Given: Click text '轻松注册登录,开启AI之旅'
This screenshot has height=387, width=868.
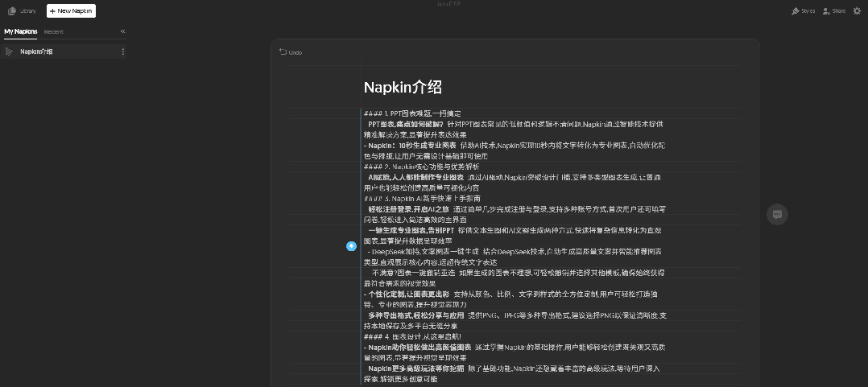Looking at the screenshot, I should (x=408, y=209).
